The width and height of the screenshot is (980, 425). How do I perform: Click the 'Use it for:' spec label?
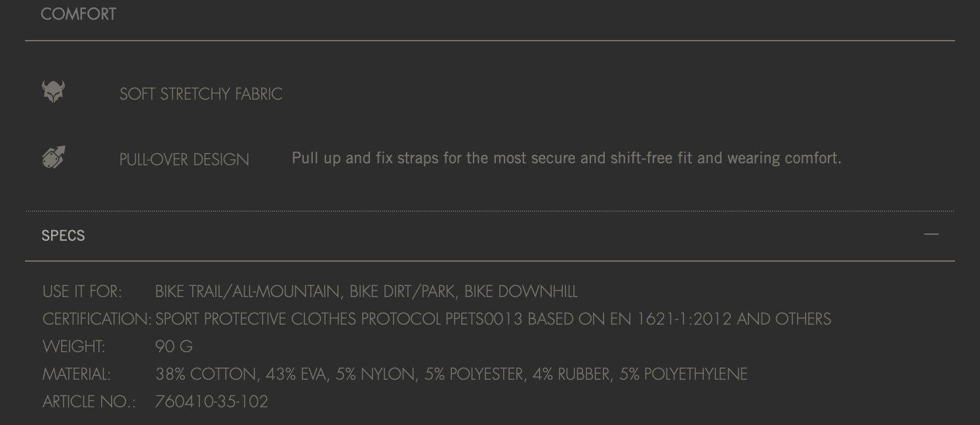82,291
